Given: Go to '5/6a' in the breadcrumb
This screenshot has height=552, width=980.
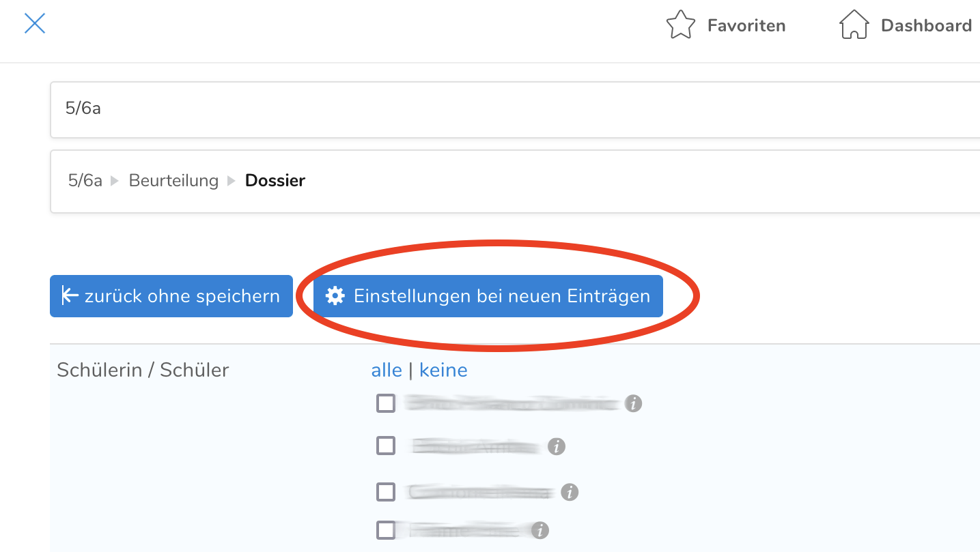Looking at the screenshot, I should [x=85, y=181].
